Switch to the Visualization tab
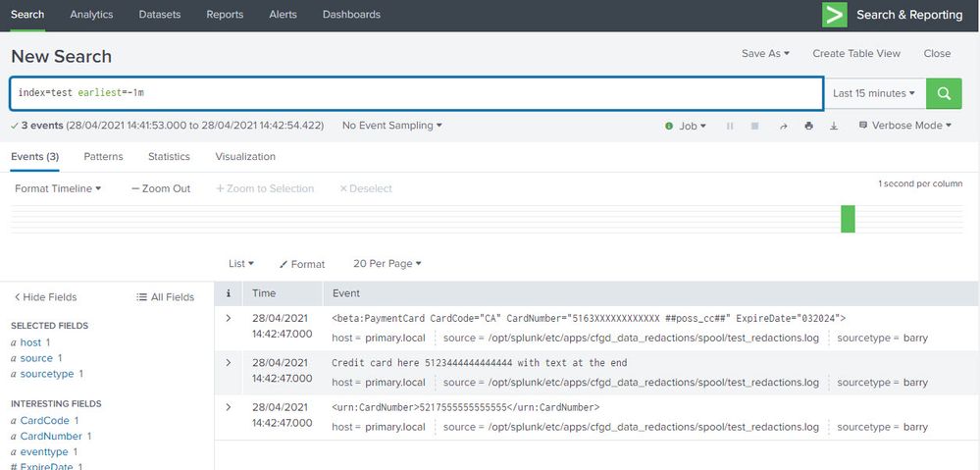This screenshot has width=980, height=470. 245,157
